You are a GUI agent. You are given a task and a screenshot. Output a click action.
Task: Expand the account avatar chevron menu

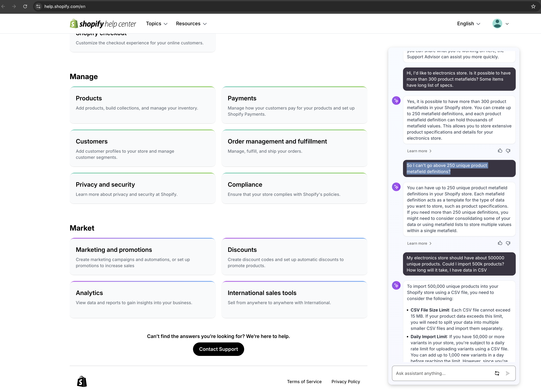click(507, 24)
